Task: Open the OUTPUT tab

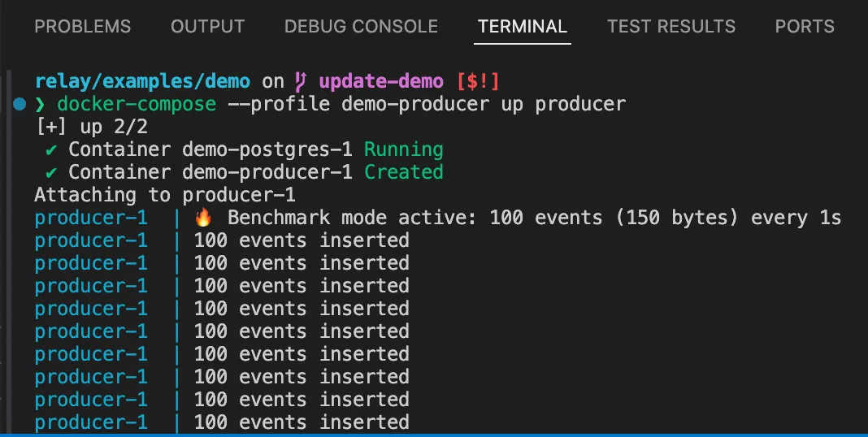Action: coord(207,26)
